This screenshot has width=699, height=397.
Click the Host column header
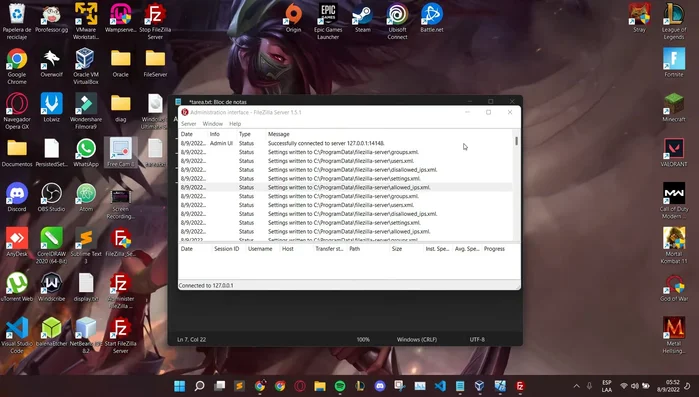pos(288,249)
